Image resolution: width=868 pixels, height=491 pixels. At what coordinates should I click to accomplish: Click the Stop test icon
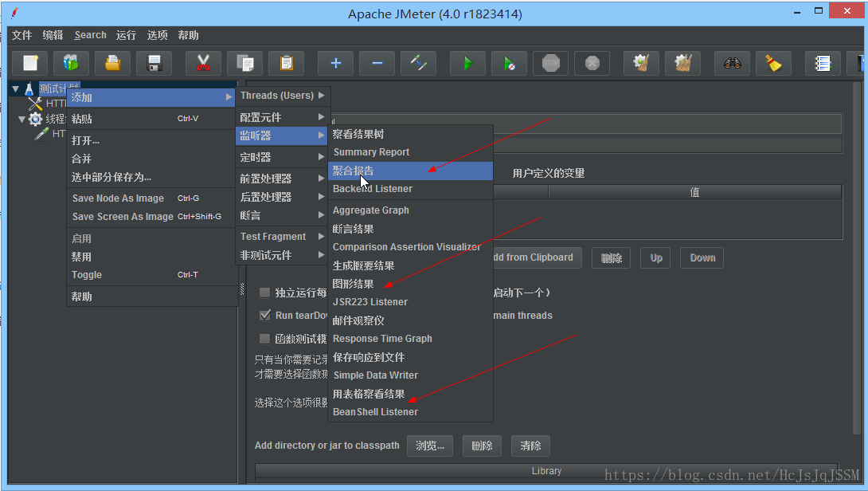(551, 63)
